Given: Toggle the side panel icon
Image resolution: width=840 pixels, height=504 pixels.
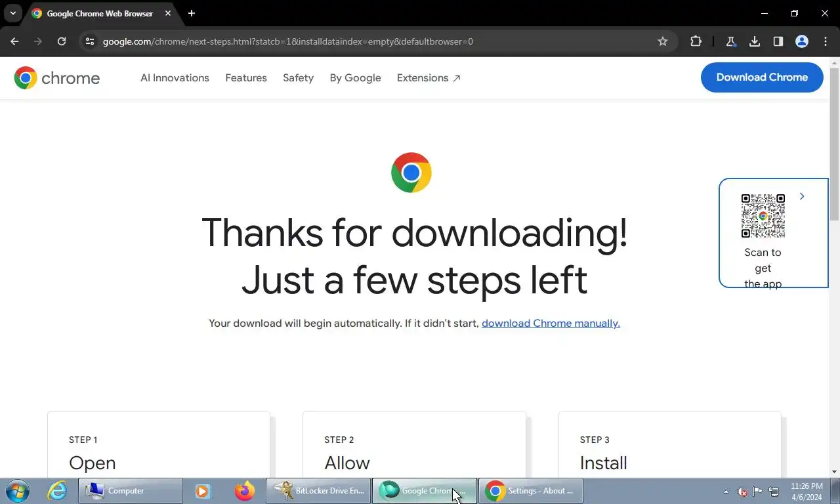Looking at the screenshot, I should [778, 41].
